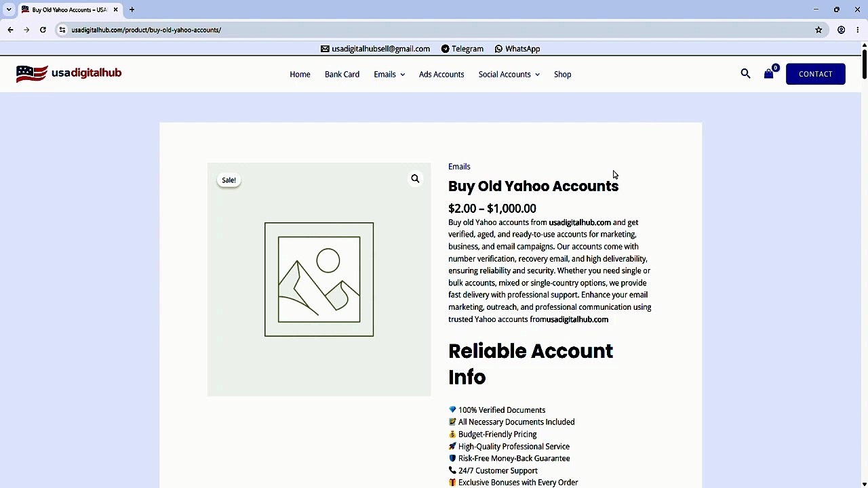Go forward using browser forward arrow
This screenshot has width=868, height=488.
(x=26, y=30)
